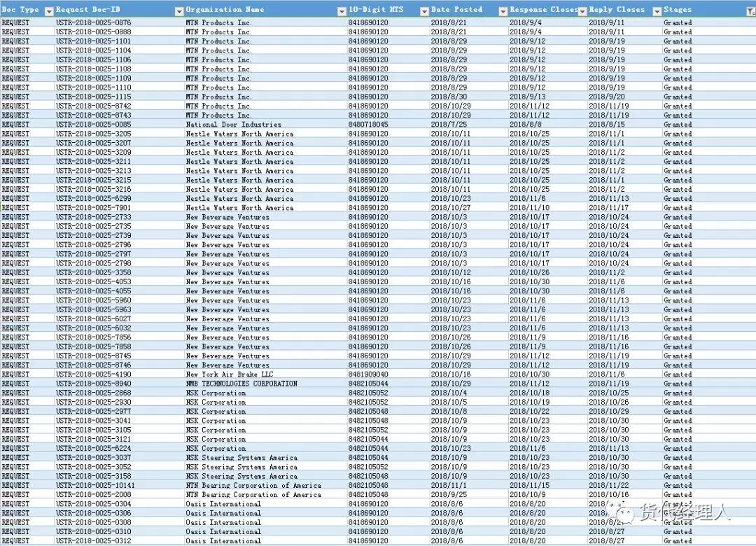Click cell USTR-2018-0025-7858

94,346
